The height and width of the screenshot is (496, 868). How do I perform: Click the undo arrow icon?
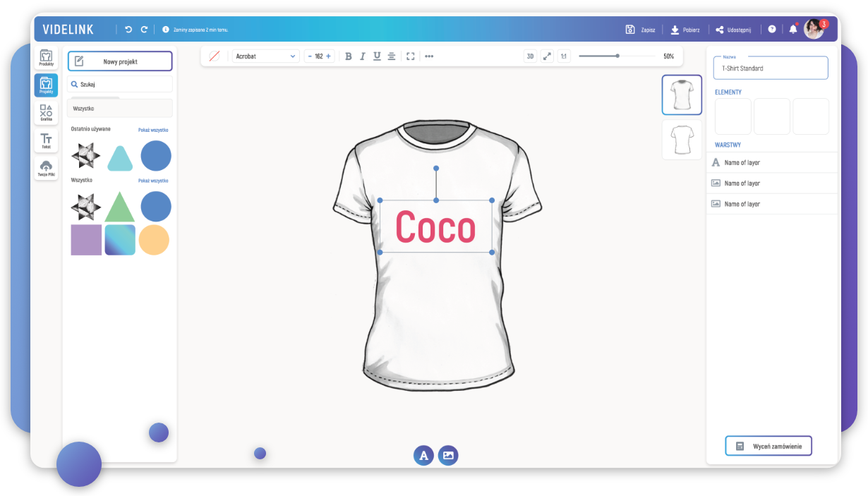128,30
